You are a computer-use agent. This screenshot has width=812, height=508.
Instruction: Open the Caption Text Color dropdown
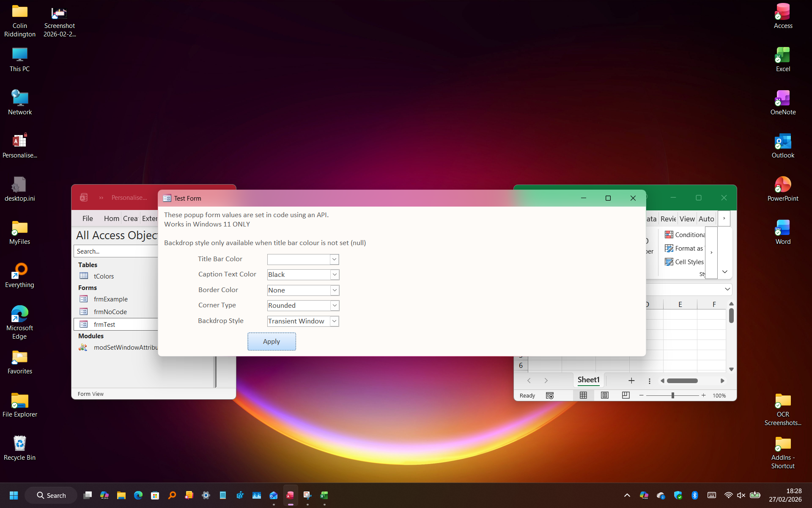point(334,274)
